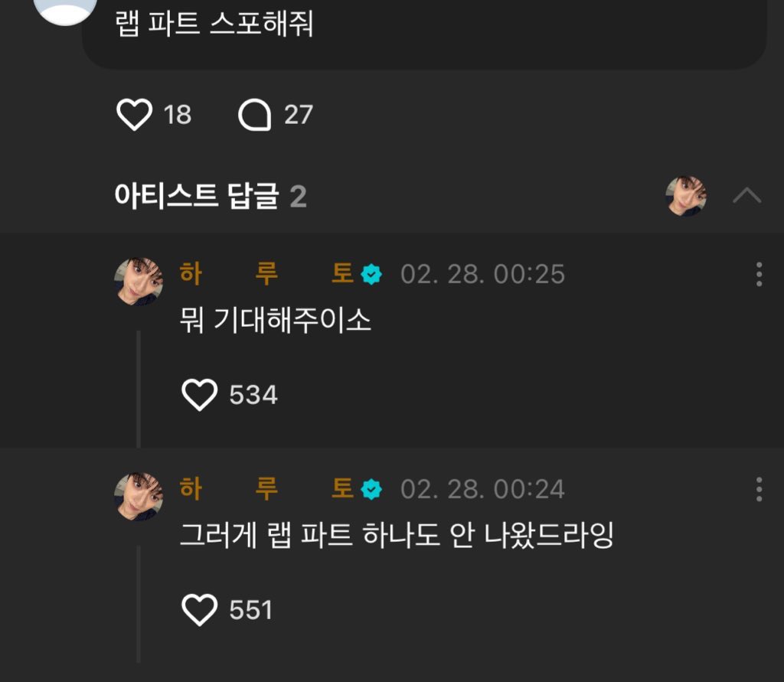Tap the commenter avatar at the top left
Image resolution: width=784 pixels, height=682 pixels.
click(x=66, y=8)
